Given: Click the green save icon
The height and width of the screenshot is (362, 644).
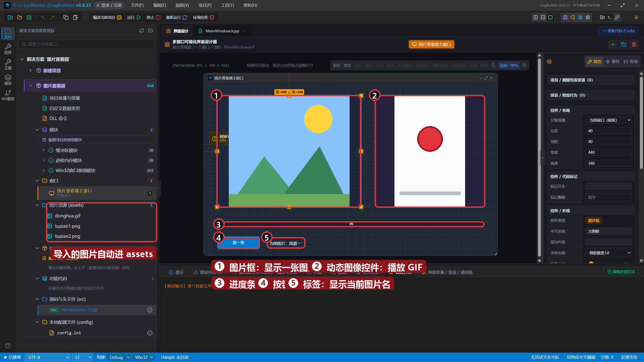Looking at the screenshot, I should [29, 17].
